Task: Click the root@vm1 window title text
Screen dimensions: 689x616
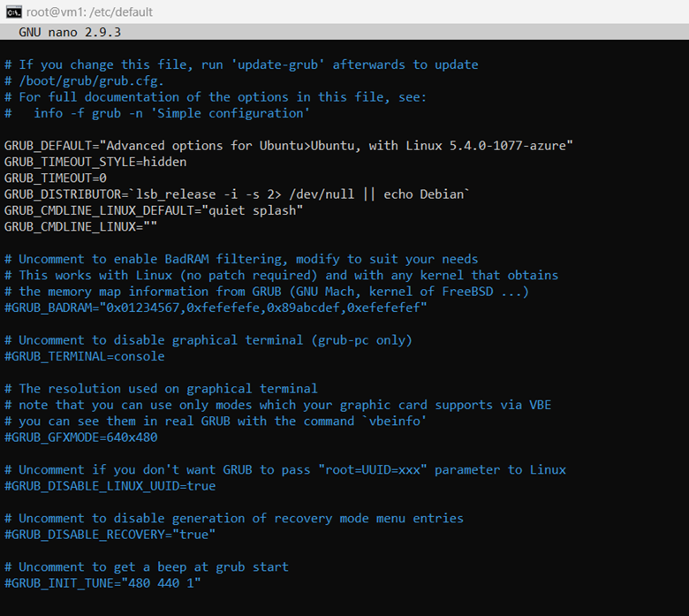Action: coord(89,12)
